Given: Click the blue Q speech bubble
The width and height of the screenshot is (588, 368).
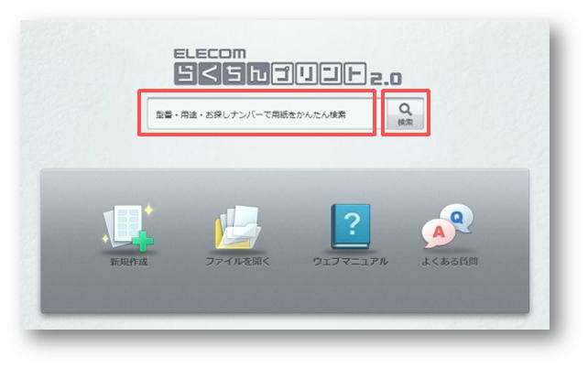Looking at the screenshot, I should coord(457,219).
